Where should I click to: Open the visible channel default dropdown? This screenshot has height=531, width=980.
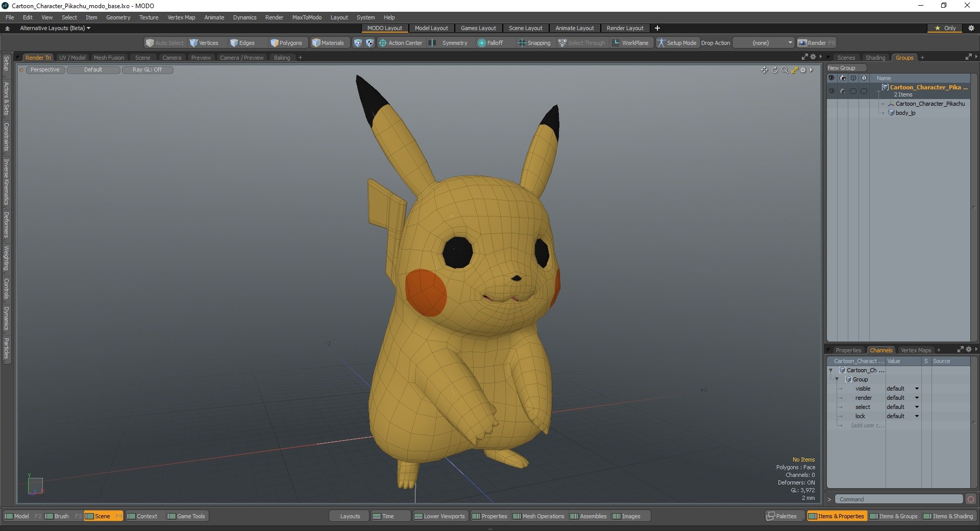(902, 389)
